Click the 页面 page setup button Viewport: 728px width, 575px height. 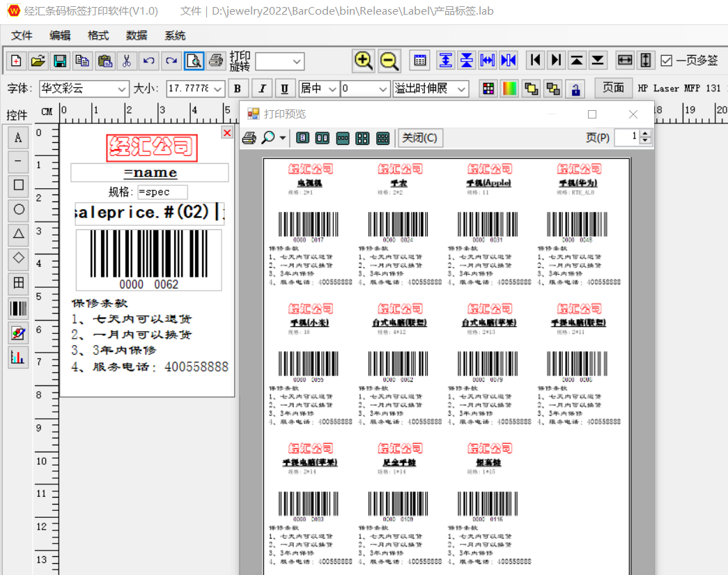point(613,88)
